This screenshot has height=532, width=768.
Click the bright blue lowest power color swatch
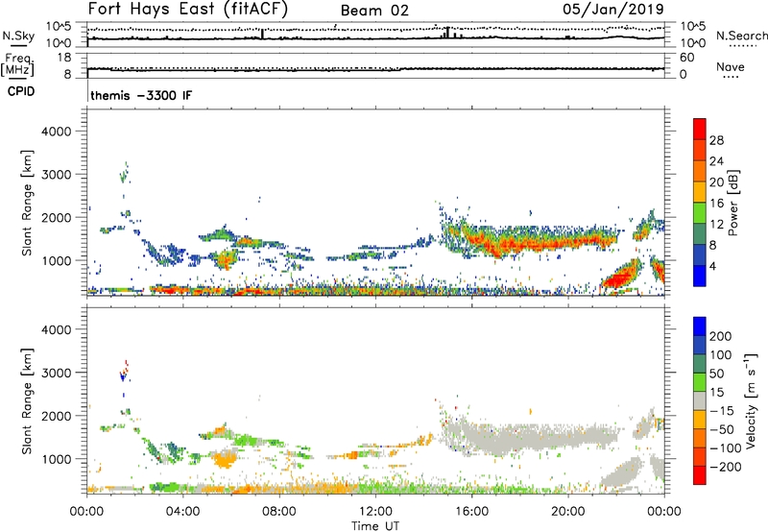coord(700,276)
